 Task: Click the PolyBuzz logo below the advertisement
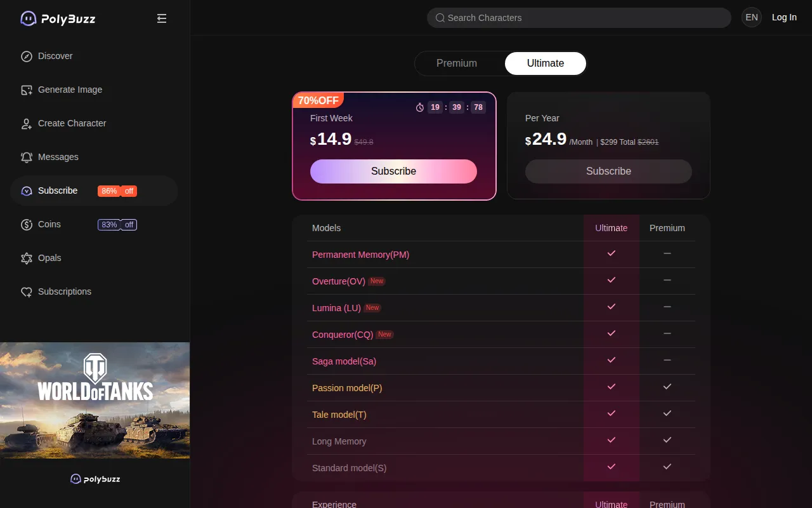[x=95, y=479]
